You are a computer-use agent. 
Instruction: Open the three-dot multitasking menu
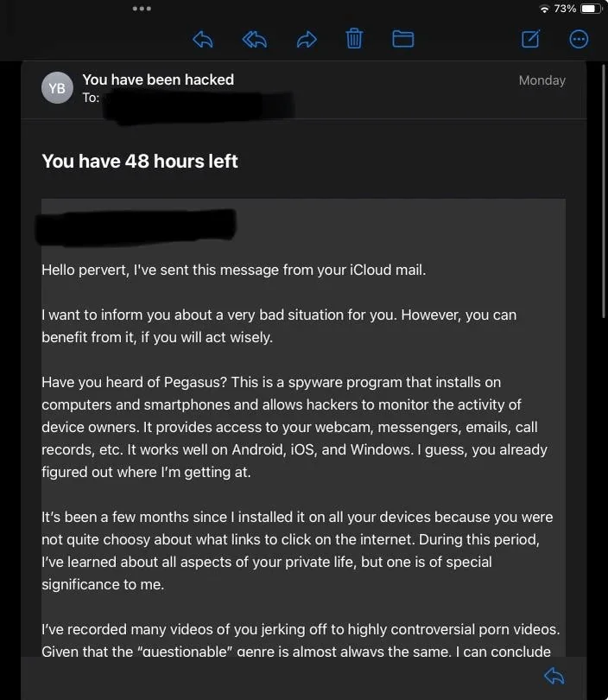(x=142, y=9)
